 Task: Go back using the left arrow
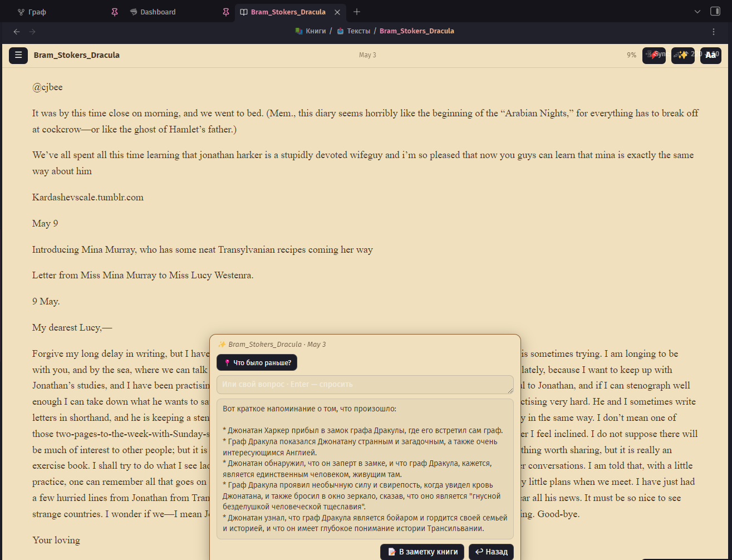pos(17,31)
